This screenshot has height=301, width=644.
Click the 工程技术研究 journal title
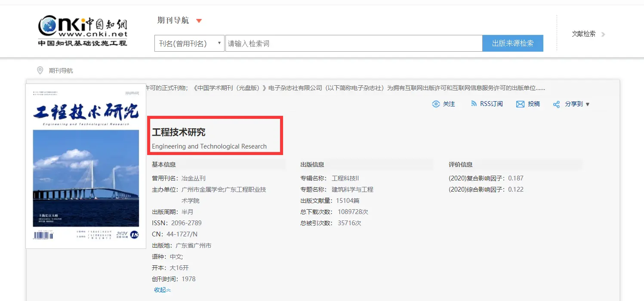(x=179, y=133)
